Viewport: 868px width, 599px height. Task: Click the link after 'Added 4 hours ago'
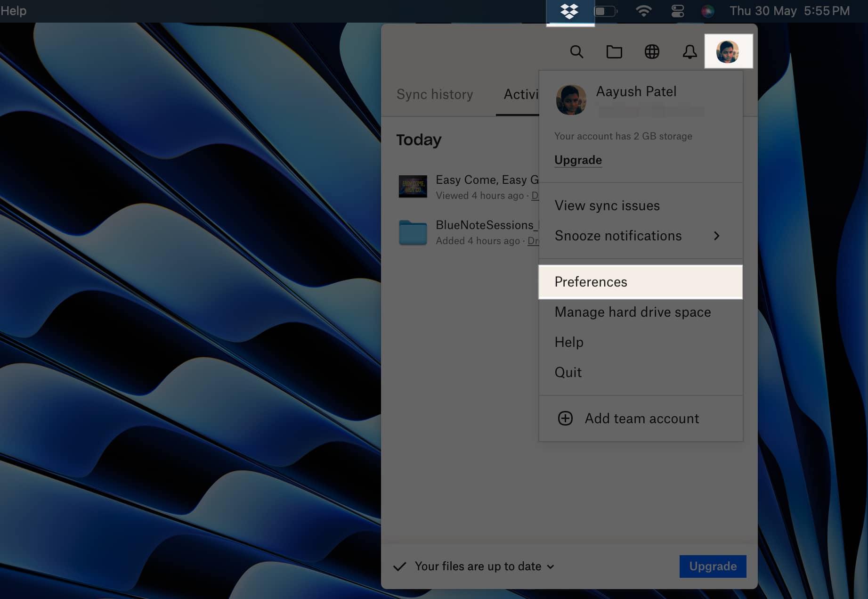tap(533, 241)
